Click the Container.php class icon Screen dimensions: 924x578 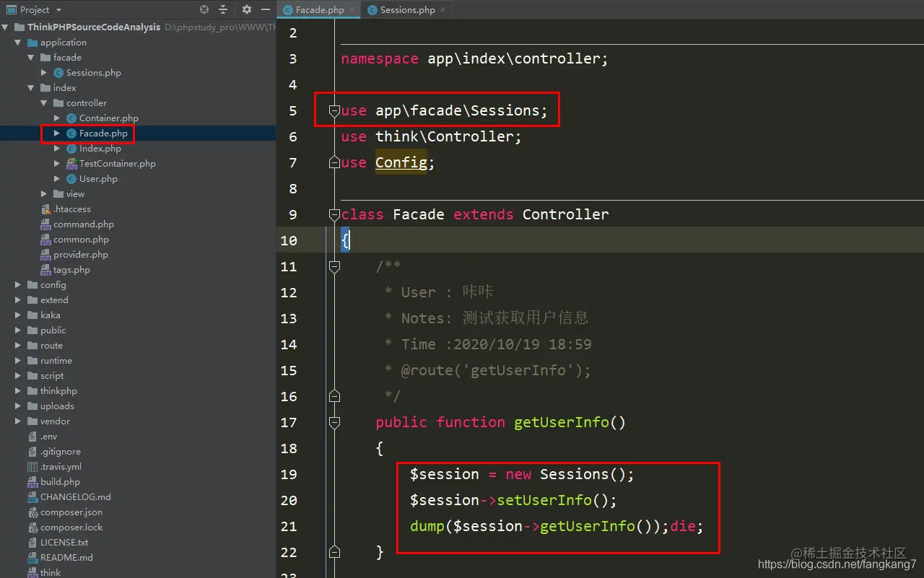[71, 118]
